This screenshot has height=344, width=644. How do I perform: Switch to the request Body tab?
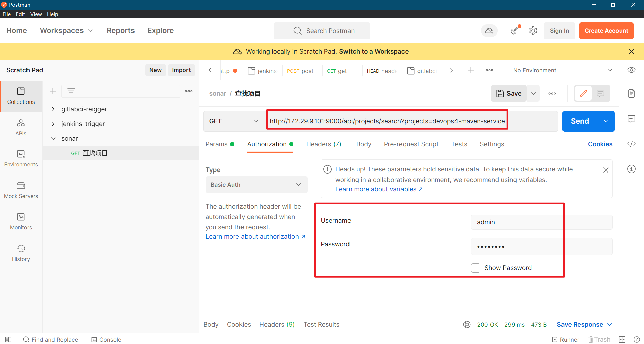[364, 144]
